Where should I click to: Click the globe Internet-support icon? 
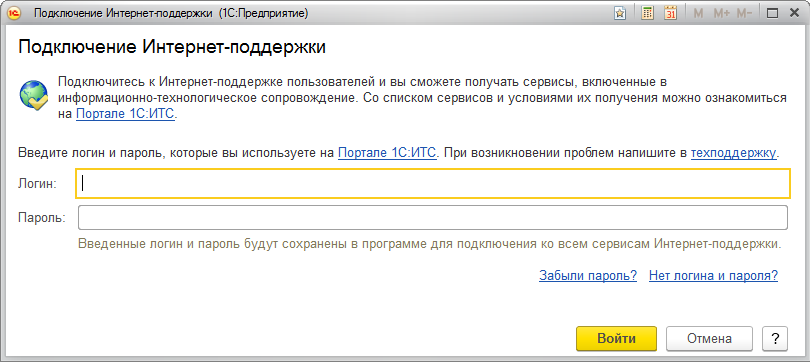tap(34, 96)
